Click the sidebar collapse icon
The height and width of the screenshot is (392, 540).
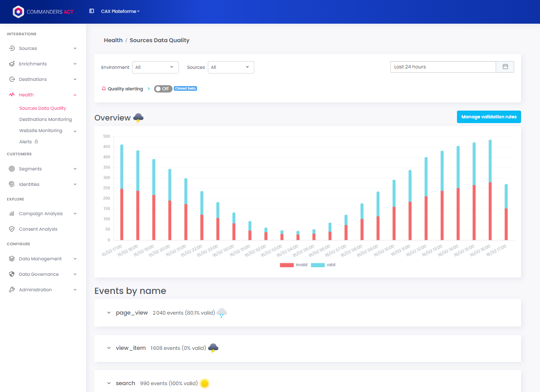pos(92,11)
